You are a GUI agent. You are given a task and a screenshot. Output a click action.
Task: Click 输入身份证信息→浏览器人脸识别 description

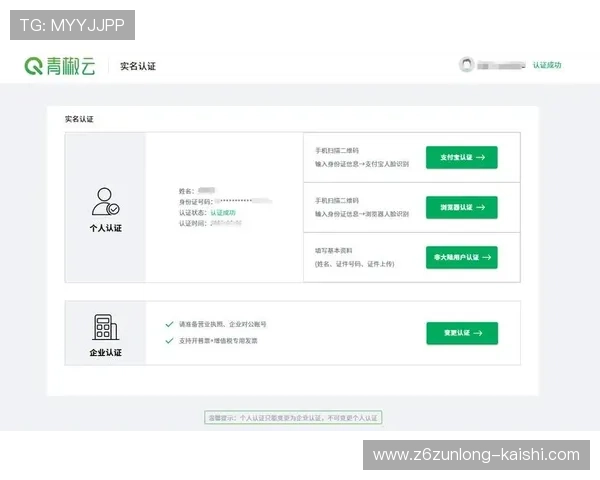tap(362, 214)
